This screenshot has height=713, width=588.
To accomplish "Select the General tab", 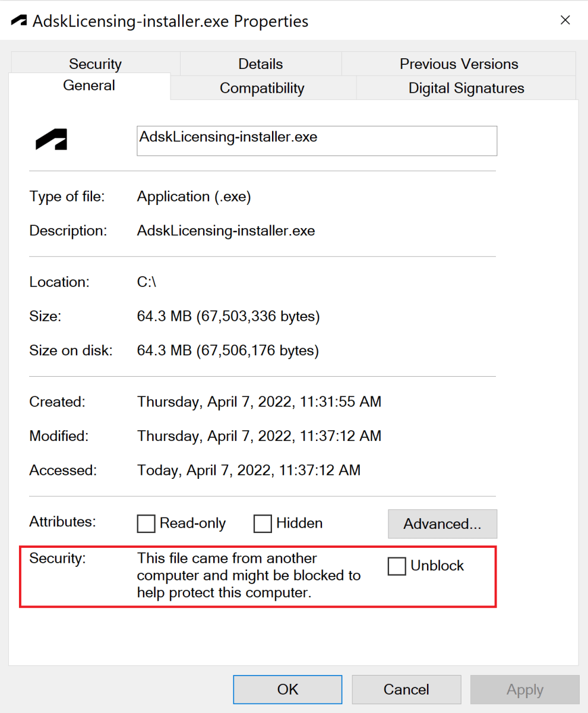I will coord(89,86).
